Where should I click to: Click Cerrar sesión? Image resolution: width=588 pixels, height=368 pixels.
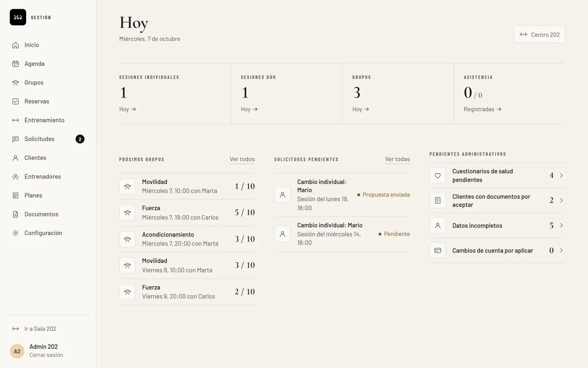tap(46, 355)
